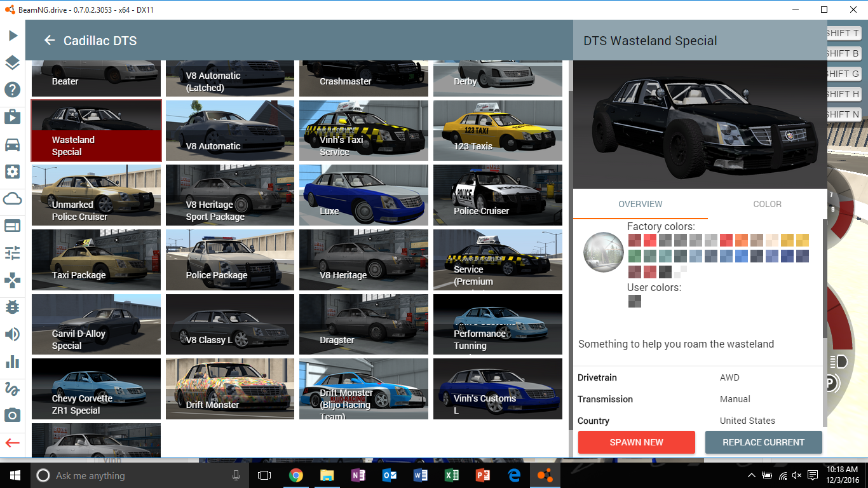This screenshot has height=488, width=868.
Task: Open the layers icon in the sidebar
Action: click(x=13, y=63)
